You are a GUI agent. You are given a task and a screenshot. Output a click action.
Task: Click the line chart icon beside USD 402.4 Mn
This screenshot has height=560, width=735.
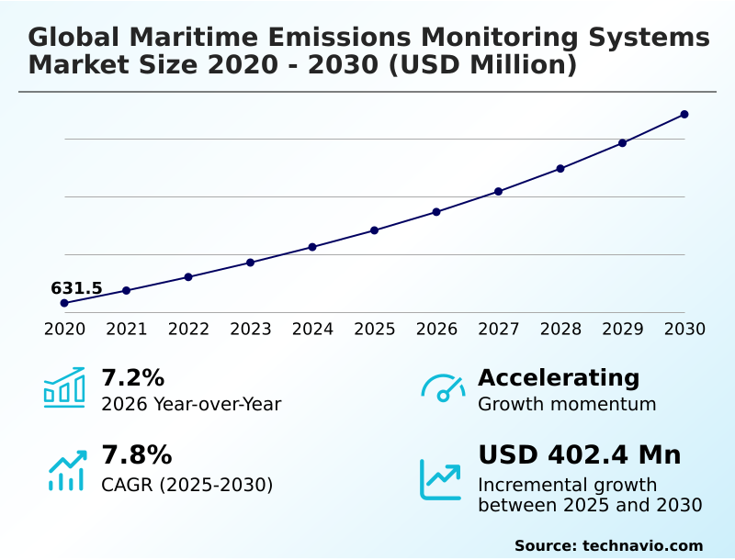(x=440, y=478)
